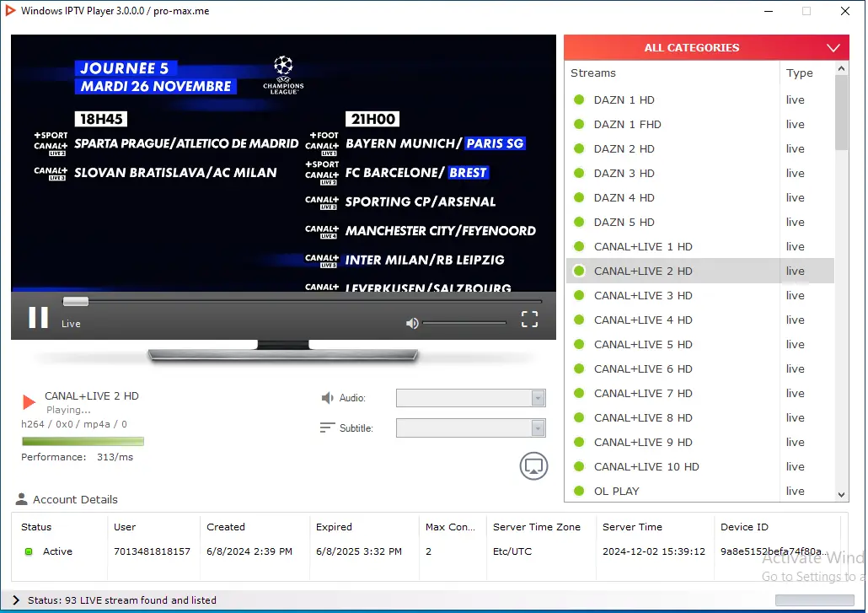Select the CANAL+LIVE 10 HD stream
The width and height of the screenshot is (868, 613).
coord(699,466)
